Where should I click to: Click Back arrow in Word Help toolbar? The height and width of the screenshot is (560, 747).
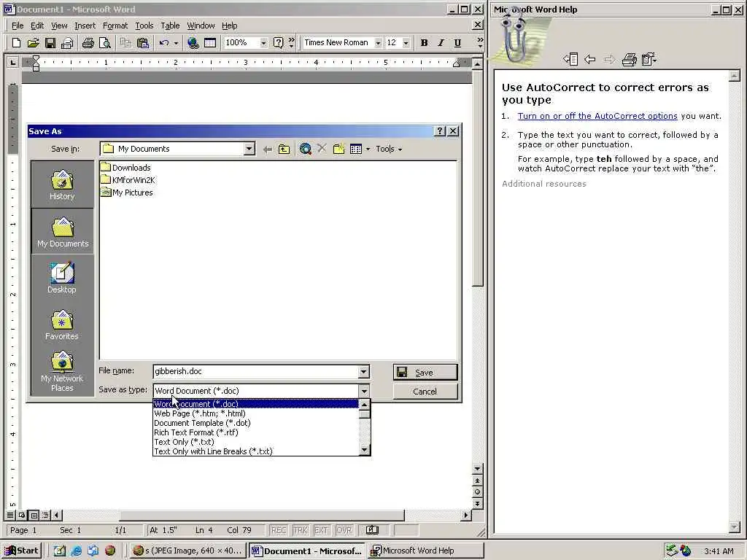(589, 60)
